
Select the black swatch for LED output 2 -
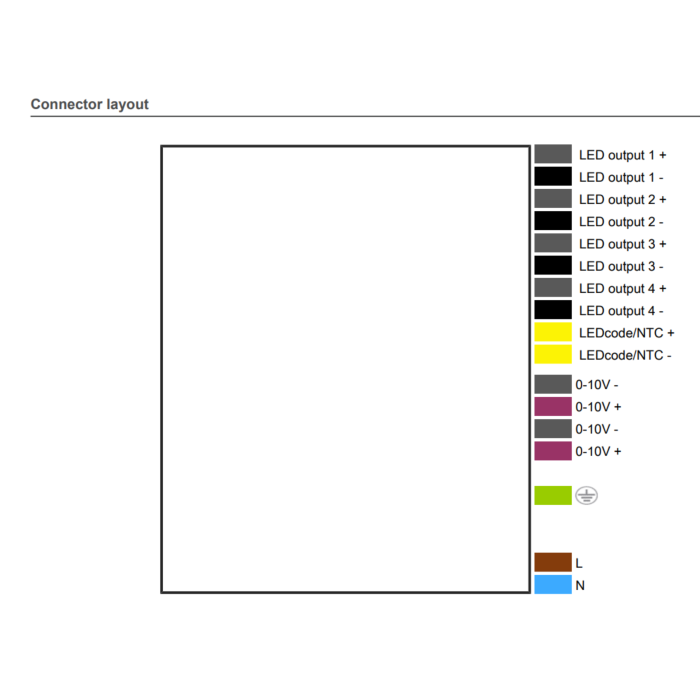point(553,221)
